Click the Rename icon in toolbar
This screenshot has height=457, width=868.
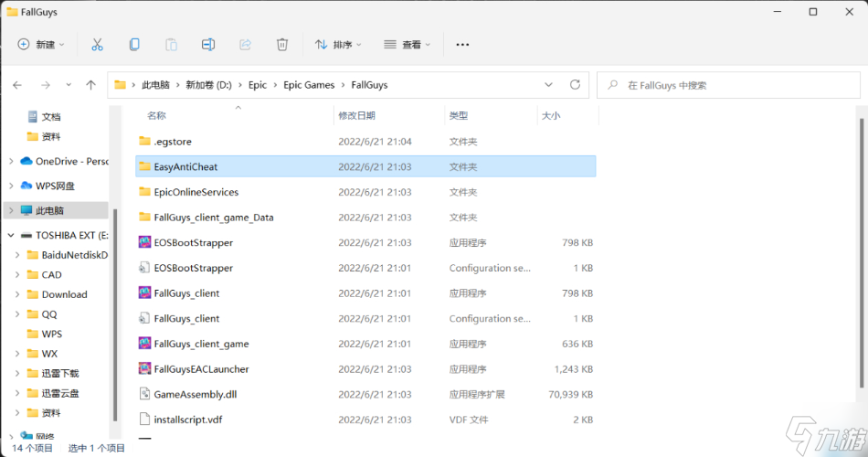208,44
